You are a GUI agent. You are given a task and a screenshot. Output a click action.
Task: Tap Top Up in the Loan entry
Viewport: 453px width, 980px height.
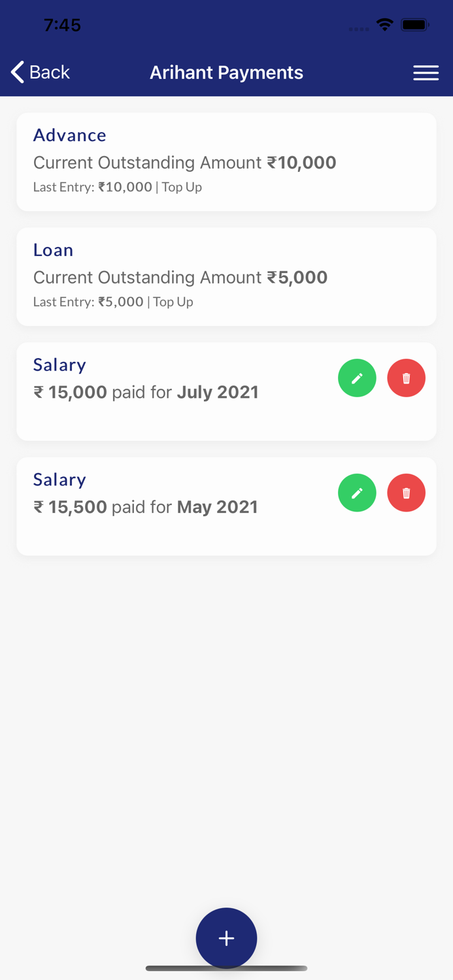tap(173, 302)
